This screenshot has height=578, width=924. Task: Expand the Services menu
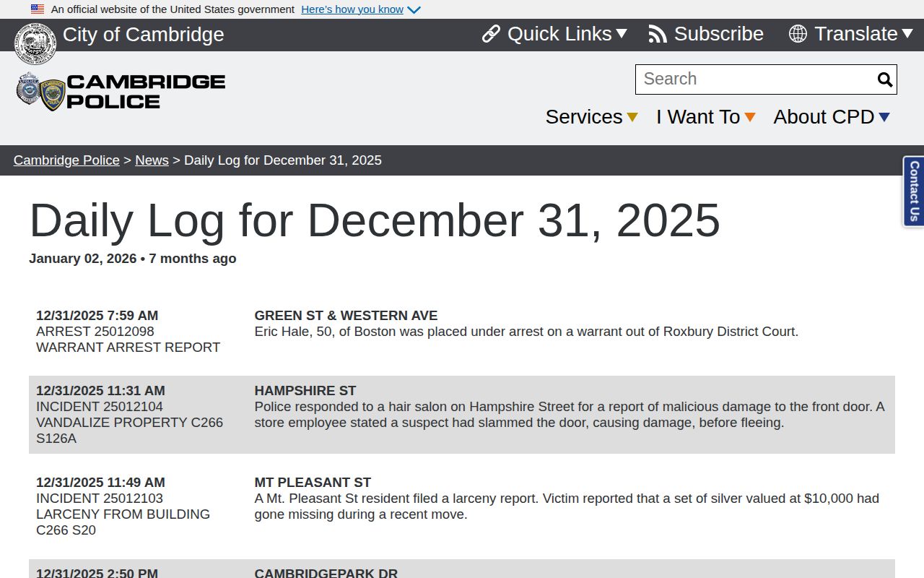pos(592,117)
